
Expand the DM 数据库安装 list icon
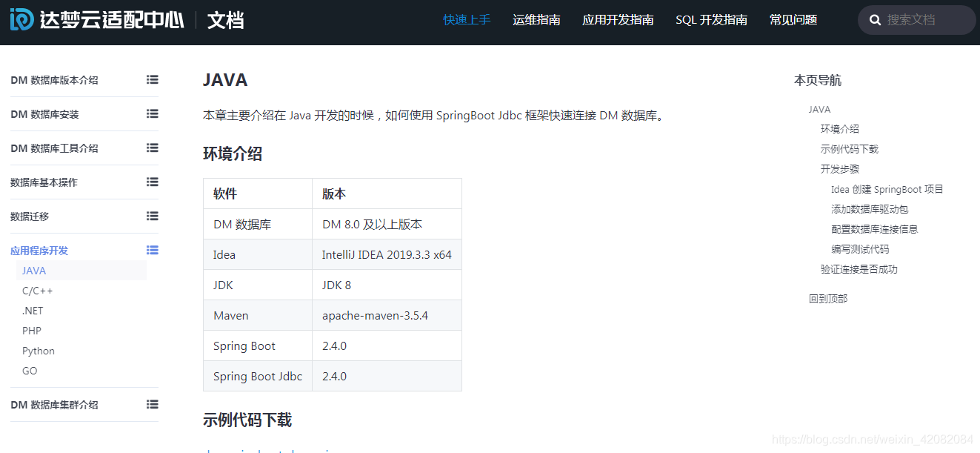(x=153, y=113)
